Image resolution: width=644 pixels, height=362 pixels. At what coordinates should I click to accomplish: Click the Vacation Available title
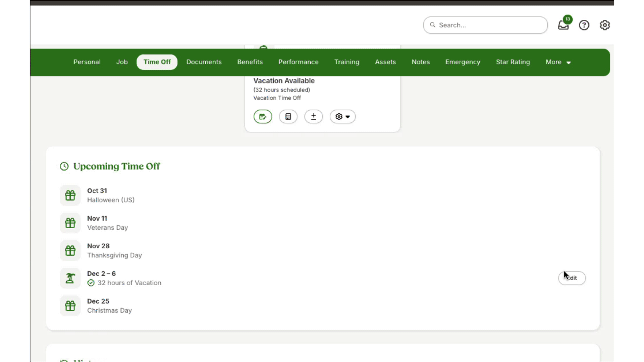pos(284,81)
